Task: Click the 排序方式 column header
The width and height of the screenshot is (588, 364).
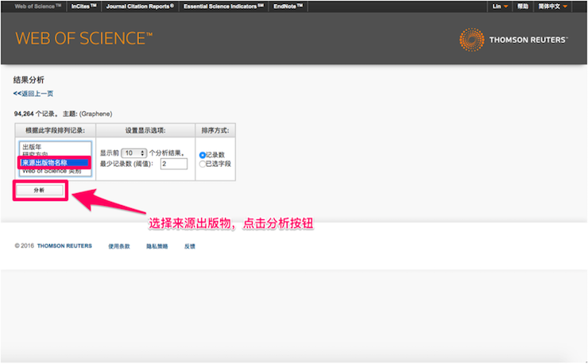Action: (x=215, y=130)
